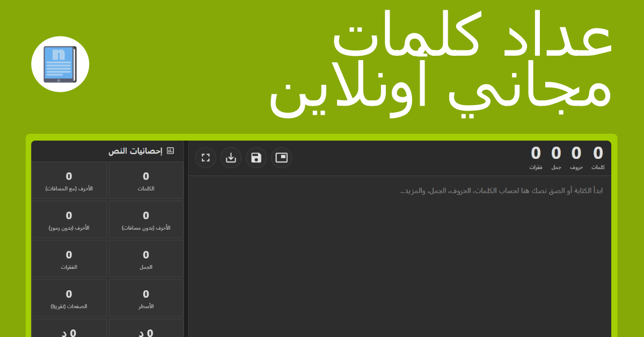644x337 pixels.
Task: Select the الأسطر statistics card
Action: point(146,298)
